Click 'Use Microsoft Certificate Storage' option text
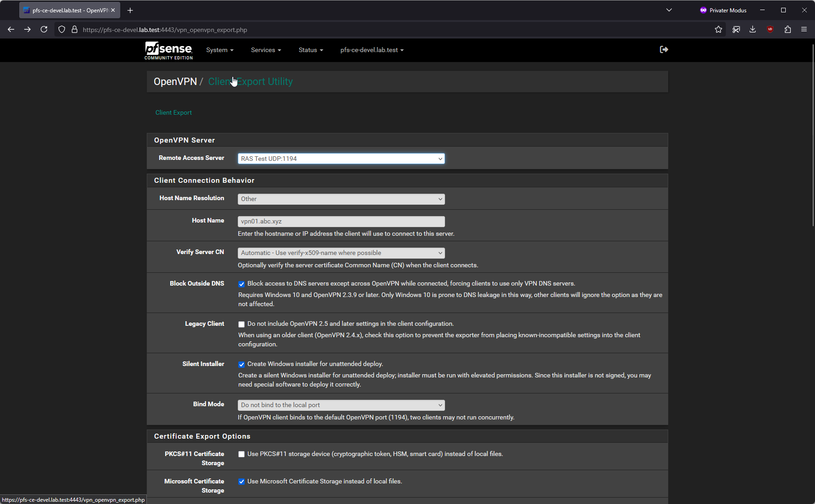Viewport: 815px width, 504px height. [325, 481]
